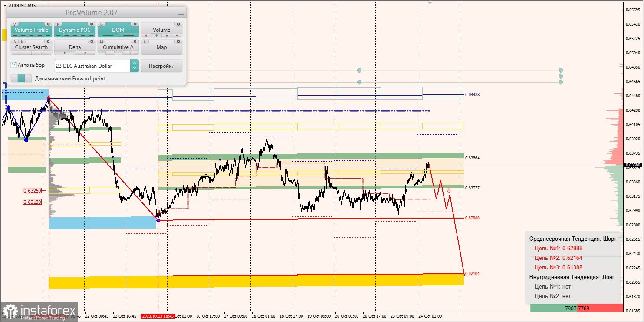Image resolution: width=644 pixels, height=322 pixels.
Task: Click the 0.63580 current price tag
Action: (632, 165)
